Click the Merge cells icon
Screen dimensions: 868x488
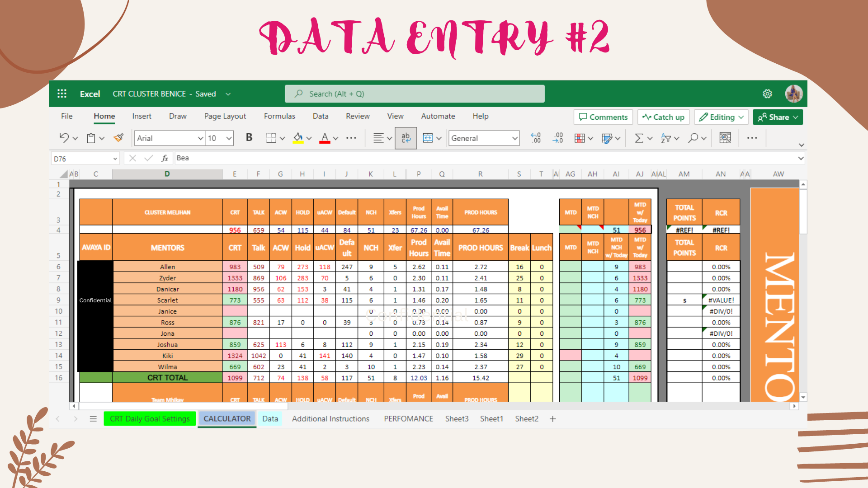pos(428,138)
